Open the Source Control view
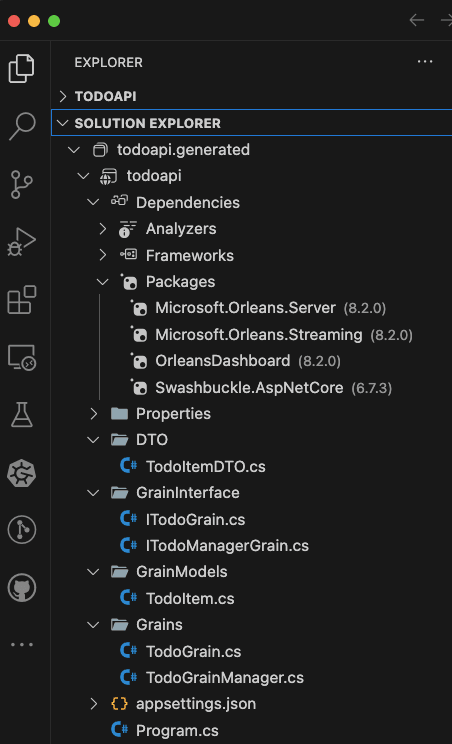 click(x=21, y=184)
